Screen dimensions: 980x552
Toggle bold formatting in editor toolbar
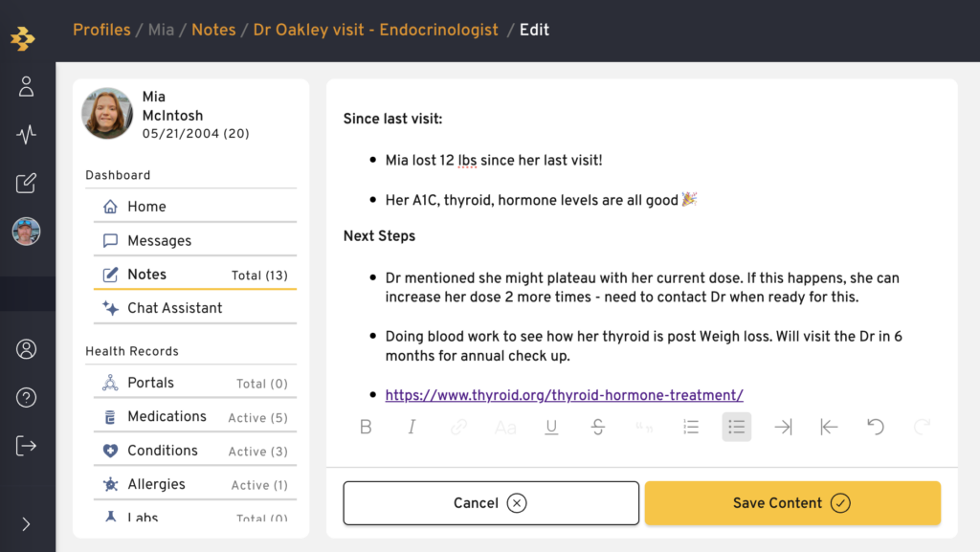coord(366,427)
